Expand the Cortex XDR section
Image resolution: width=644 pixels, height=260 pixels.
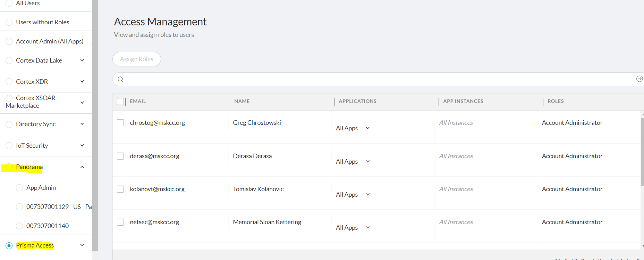click(x=82, y=82)
